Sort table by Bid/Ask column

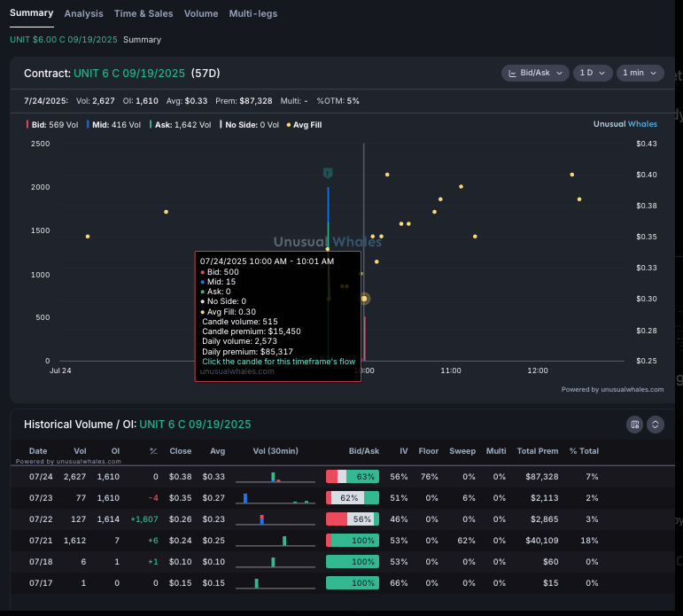tap(364, 451)
